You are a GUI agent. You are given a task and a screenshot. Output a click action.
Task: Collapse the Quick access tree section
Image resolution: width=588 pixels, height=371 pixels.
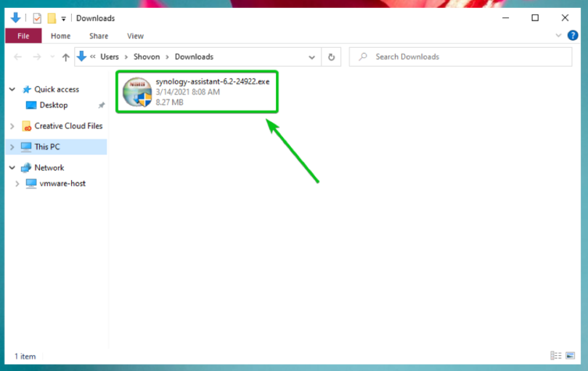[x=12, y=89]
